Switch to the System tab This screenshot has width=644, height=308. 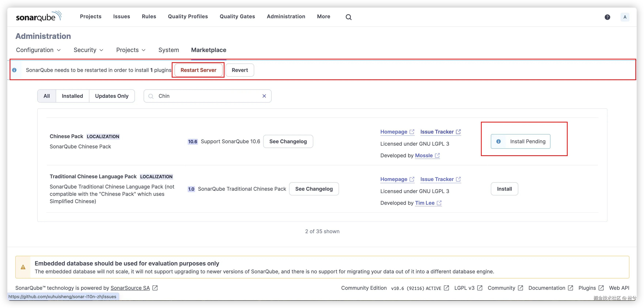tap(168, 50)
